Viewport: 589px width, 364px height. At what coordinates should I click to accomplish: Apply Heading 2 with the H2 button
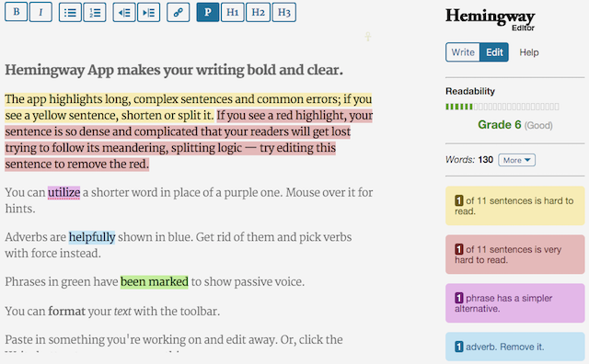pyautogui.click(x=258, y=12)
